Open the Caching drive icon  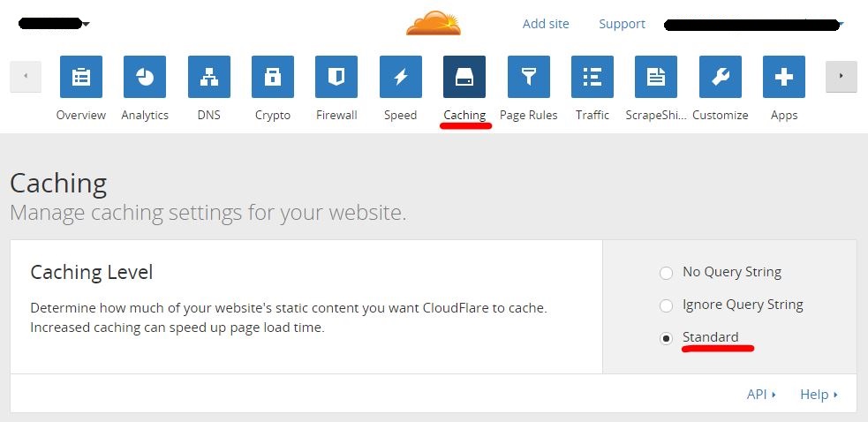(464, 77)
